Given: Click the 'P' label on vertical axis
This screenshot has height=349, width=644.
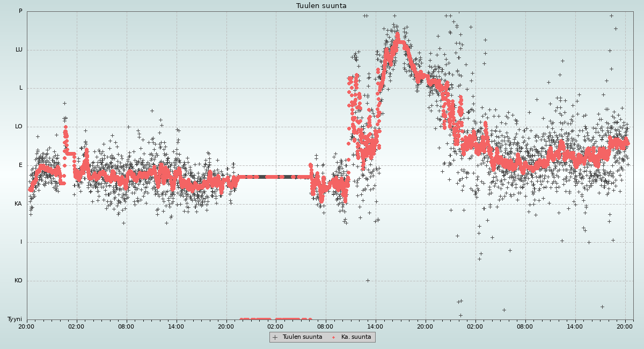Looking at the screenshot, I should [x=20, y=11].
